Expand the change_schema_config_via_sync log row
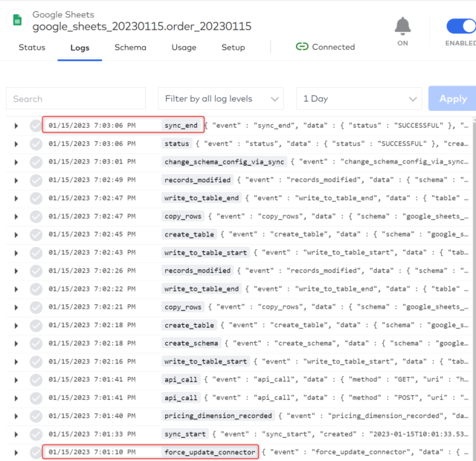 [x=16, y=162]
